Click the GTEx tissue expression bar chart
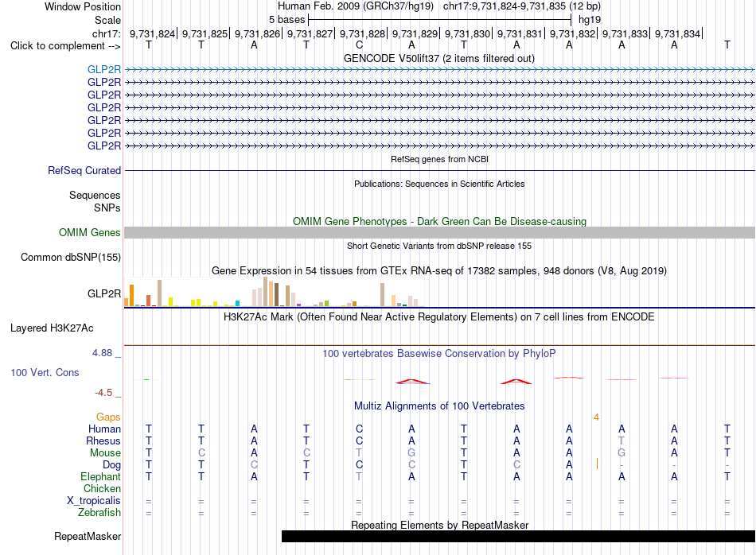The height and width of the screenshot is (555, 756). click(x=274, y=292)
